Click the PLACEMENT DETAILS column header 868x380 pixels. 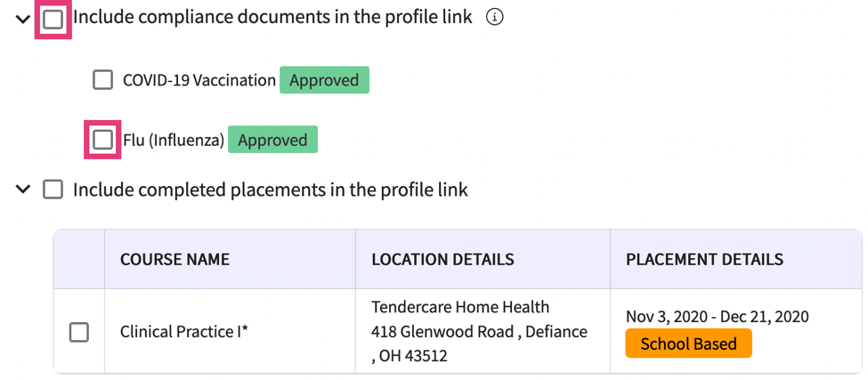tap(704, 260)
